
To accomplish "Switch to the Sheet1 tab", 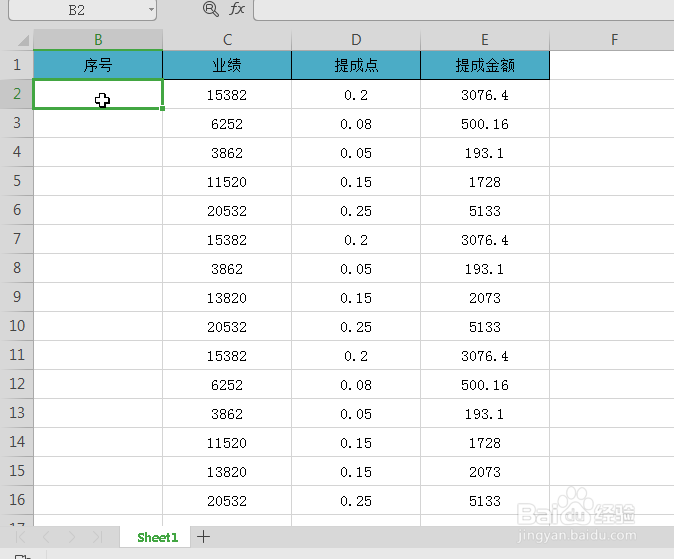I will [x=157, y=537].
